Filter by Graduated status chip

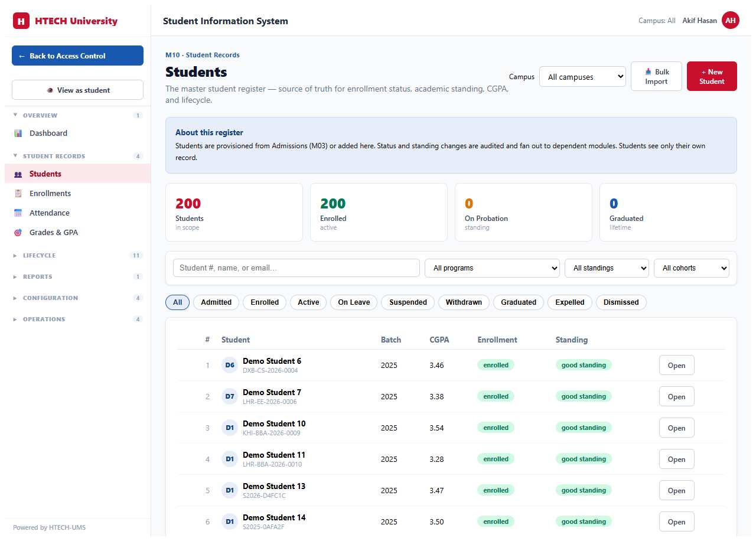click(519, 302)
